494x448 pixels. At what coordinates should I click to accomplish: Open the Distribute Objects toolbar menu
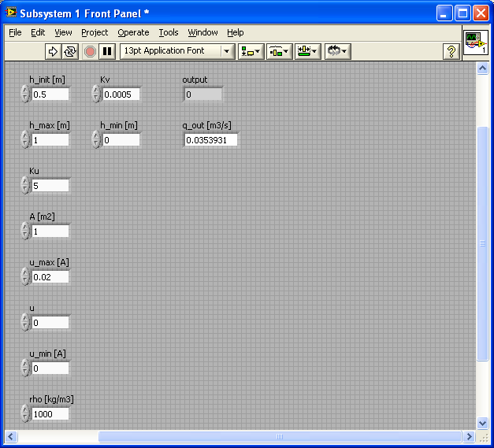279,51
